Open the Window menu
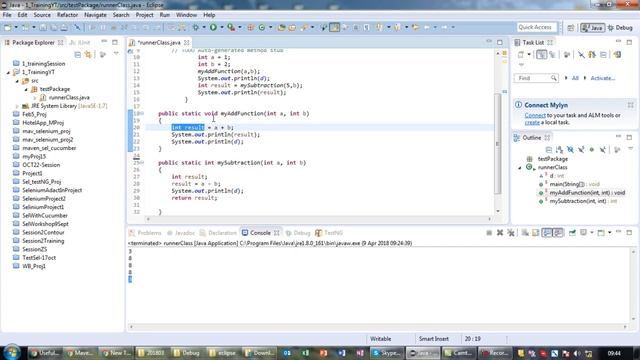 point(186,15)
